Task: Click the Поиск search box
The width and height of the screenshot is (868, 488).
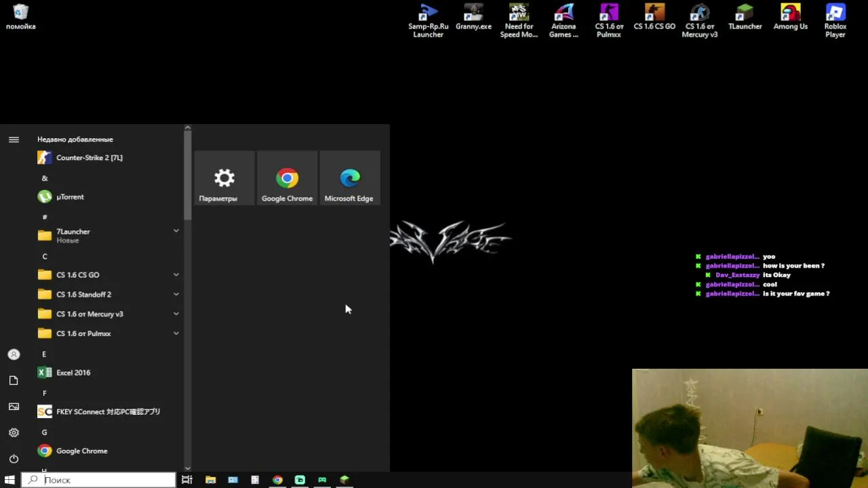Action: [99, 480]
